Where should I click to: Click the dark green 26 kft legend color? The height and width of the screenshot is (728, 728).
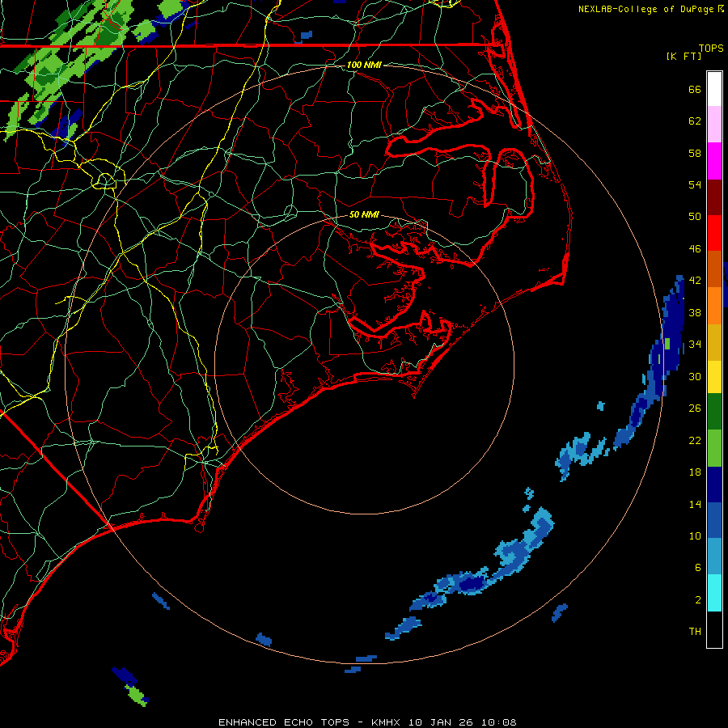(x=714, y=412)
